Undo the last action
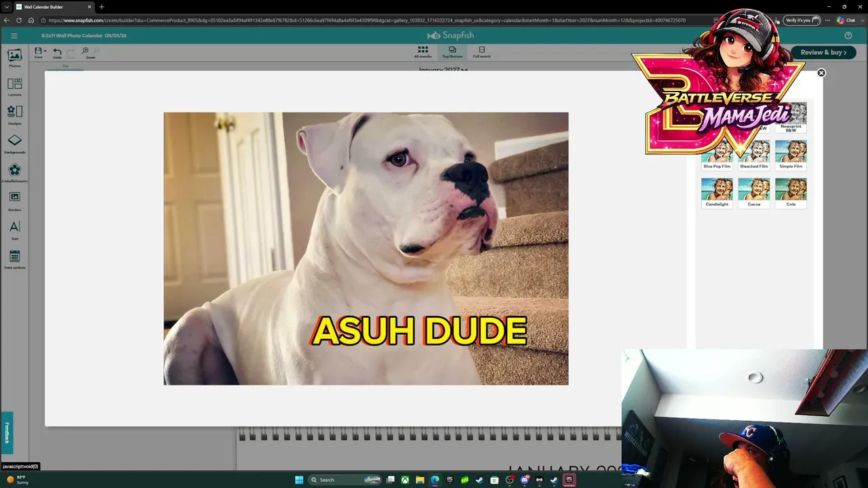 (x=57, y=52)
